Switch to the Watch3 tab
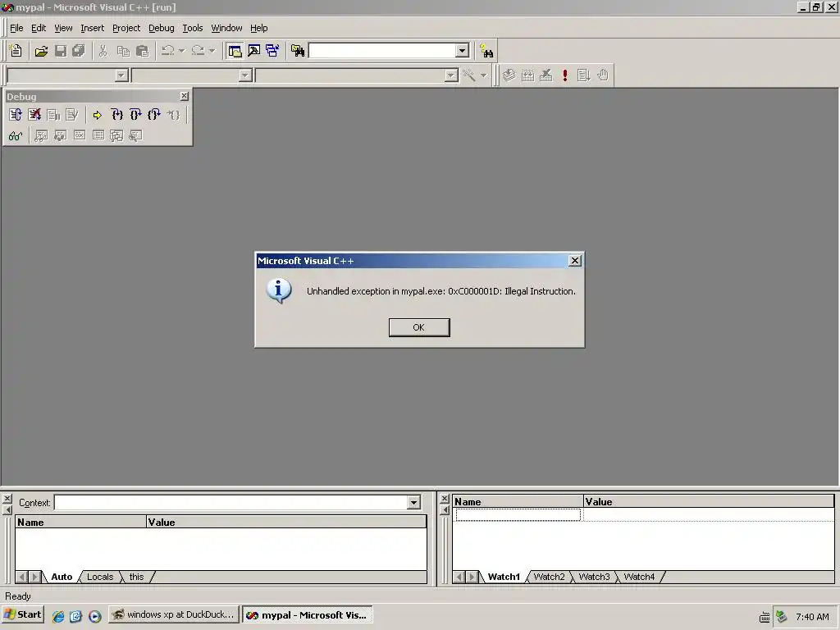840x630 pixels. (594, 577)
